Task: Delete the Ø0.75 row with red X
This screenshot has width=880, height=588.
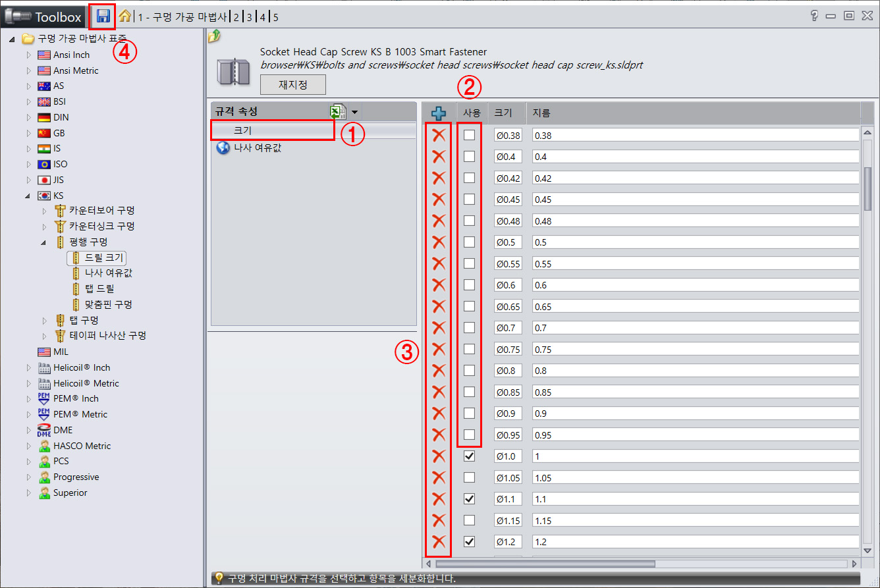Action: pos(439,349)
